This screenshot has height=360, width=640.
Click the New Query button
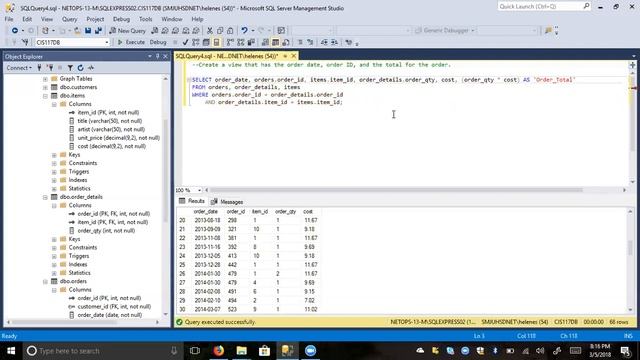click(127, 31)
